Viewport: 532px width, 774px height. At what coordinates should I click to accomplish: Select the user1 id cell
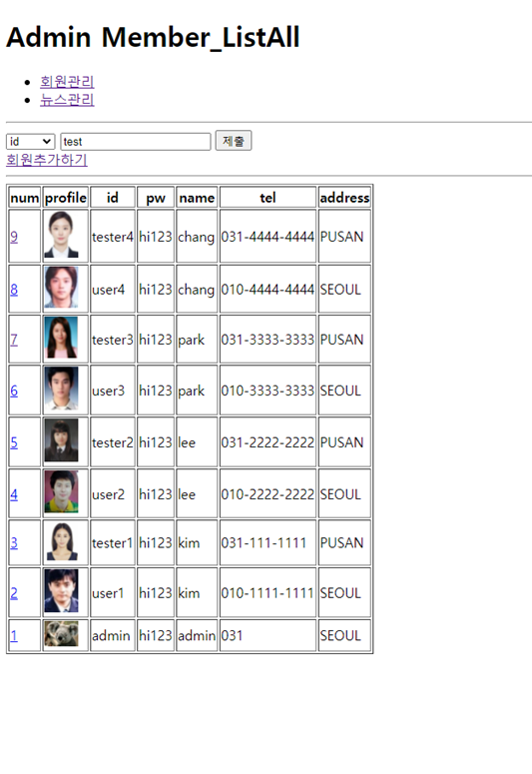tap(113, 593)
